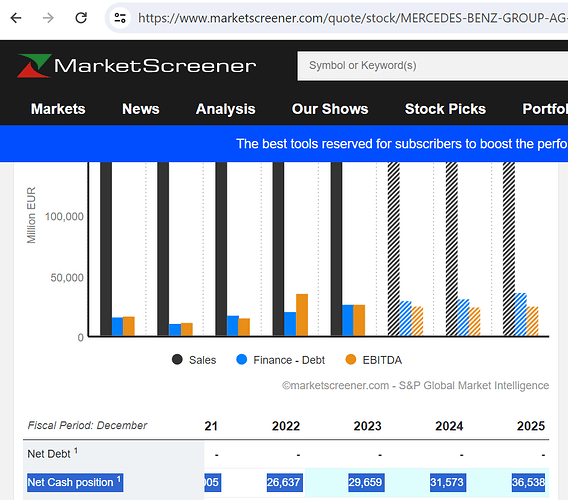Click the Fiscal Period: December label
Image resolution: width=568 pixels, height=500 pixels.
click(87, 425)
